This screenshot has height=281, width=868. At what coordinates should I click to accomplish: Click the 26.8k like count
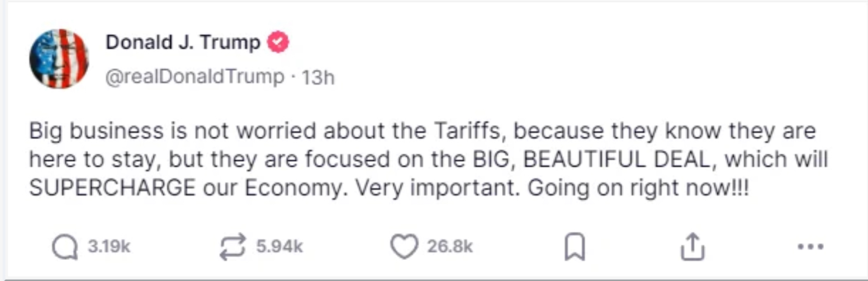(x=450, y=247)
